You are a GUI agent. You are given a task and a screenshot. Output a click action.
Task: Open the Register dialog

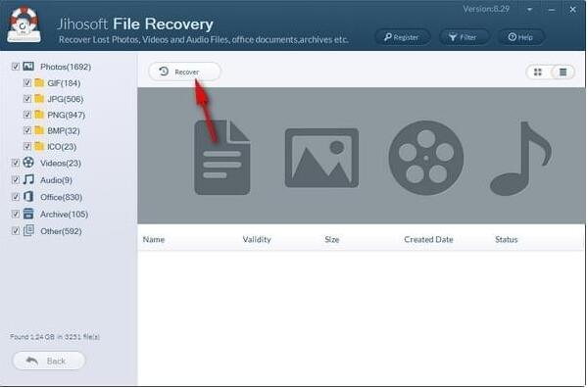(403, 37)
